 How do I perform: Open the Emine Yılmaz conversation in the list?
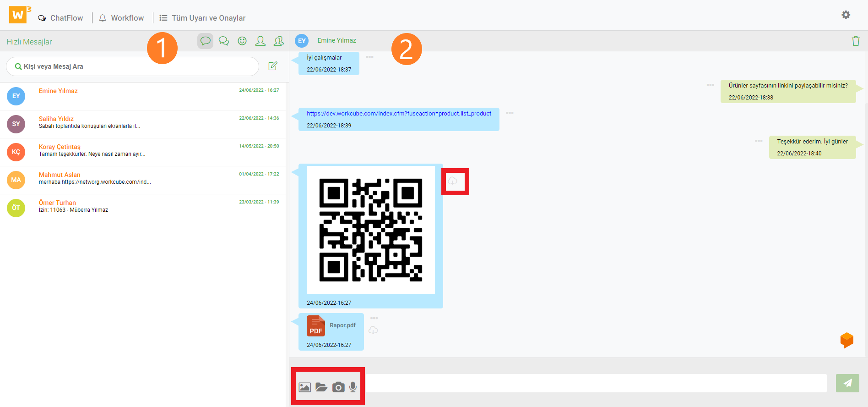pos(143,96)
